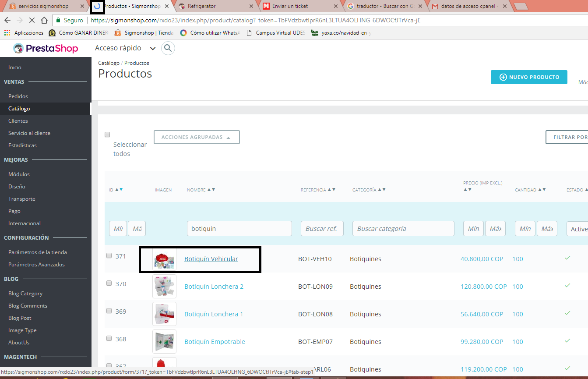Tick the Seleccionar todos checkbox

tap(107, 135)
